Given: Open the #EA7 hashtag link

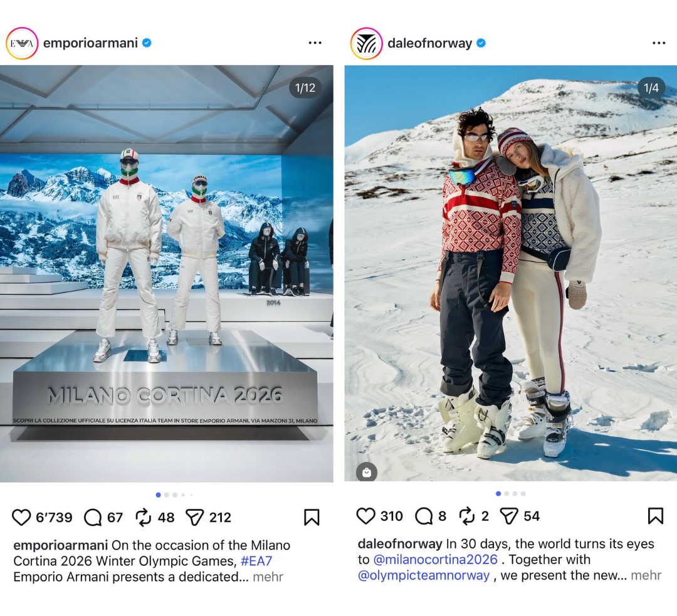Looking at the screenshot, I should tap(256, 561).
